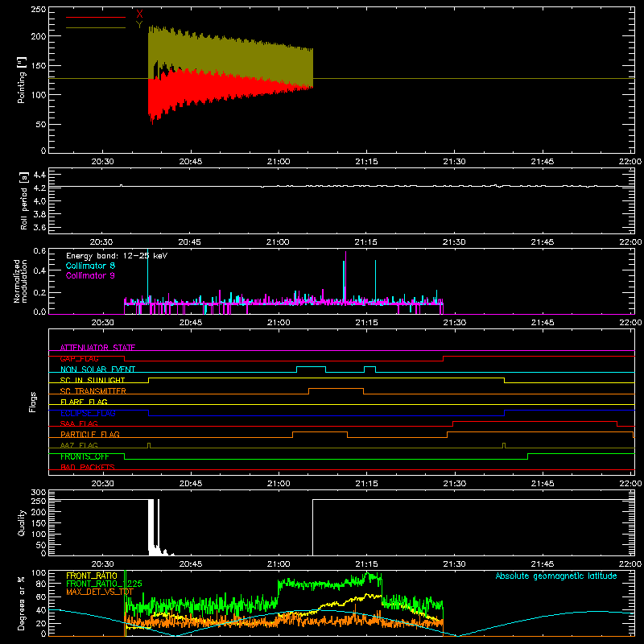Click the "Normalized modulation" axis title
The height and width of the screenshot is (644, 644).
coord(19,281)
